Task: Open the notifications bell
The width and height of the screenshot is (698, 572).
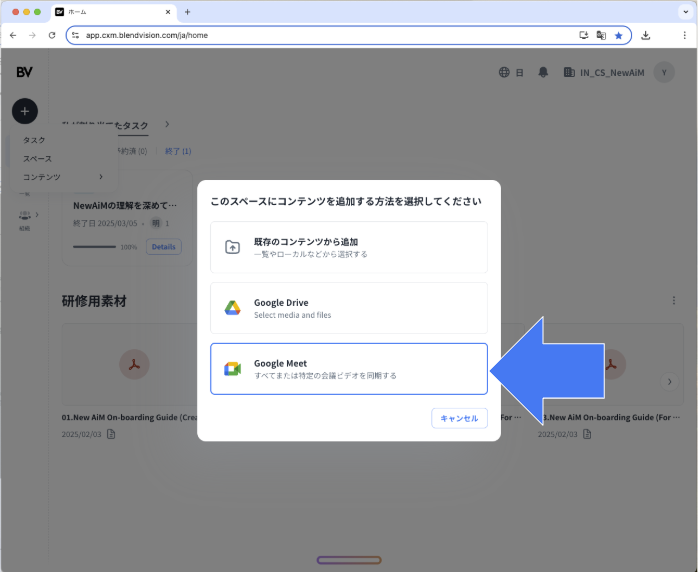Action: coord(543,72)
